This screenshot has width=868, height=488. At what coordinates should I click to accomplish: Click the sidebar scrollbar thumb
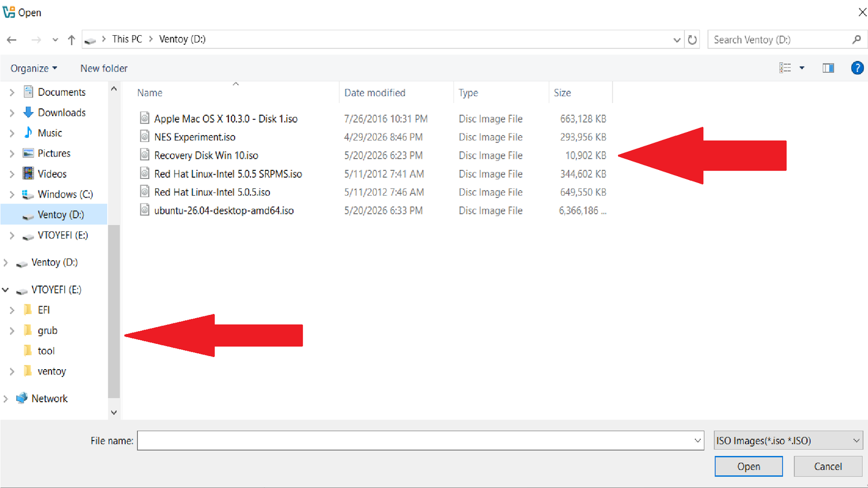[114, 310]
